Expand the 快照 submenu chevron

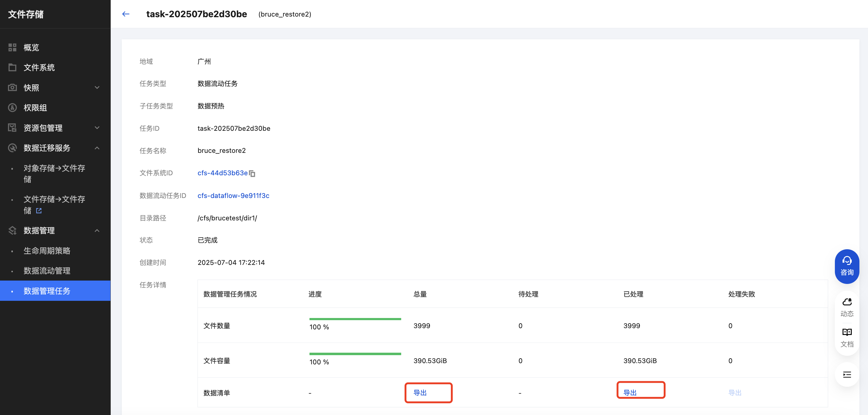(x=97, y=88)
